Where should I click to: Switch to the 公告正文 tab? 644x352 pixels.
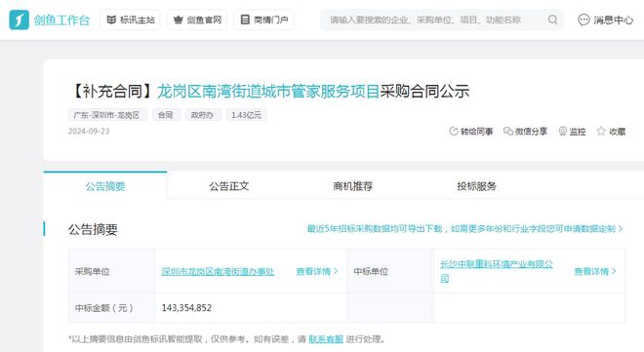coord(228,186)
